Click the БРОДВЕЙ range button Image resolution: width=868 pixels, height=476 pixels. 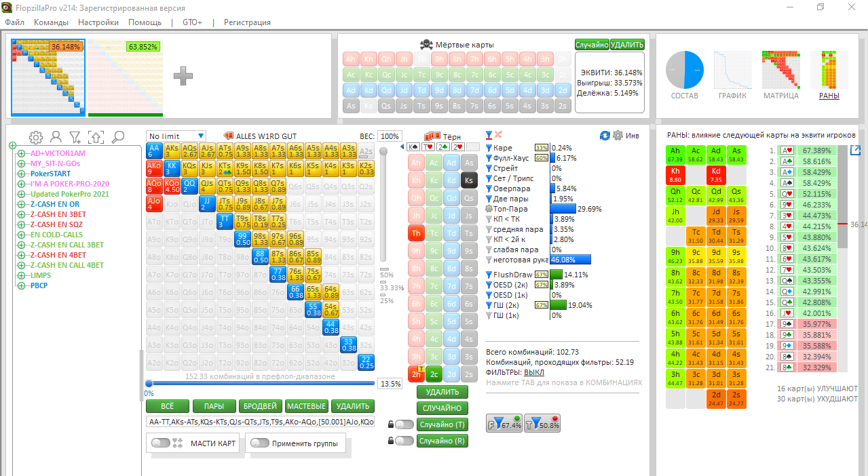click(x=260, y=406)
